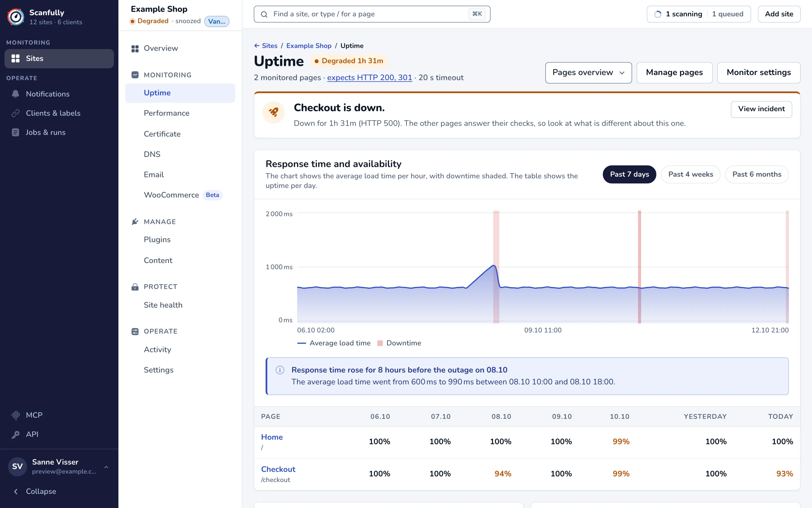Open the Content menu item
This screenshot has height=508, width=812.
(x=180, y=260)
